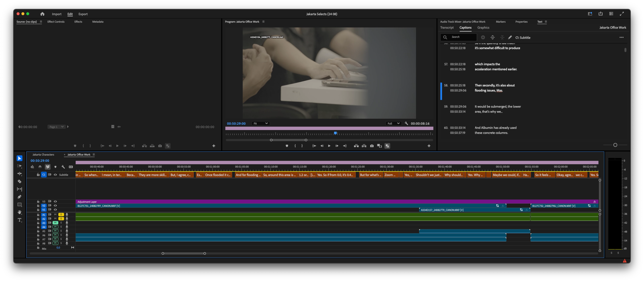Screen dimensions: 644x281
Task: Open the Page 1 dropdown in Source monitor
Action: coord(57,127)
